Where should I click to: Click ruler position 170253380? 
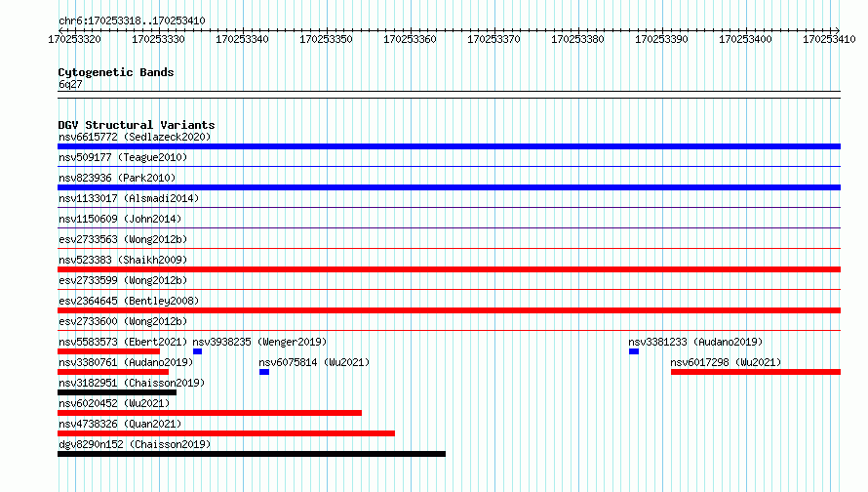578,39
